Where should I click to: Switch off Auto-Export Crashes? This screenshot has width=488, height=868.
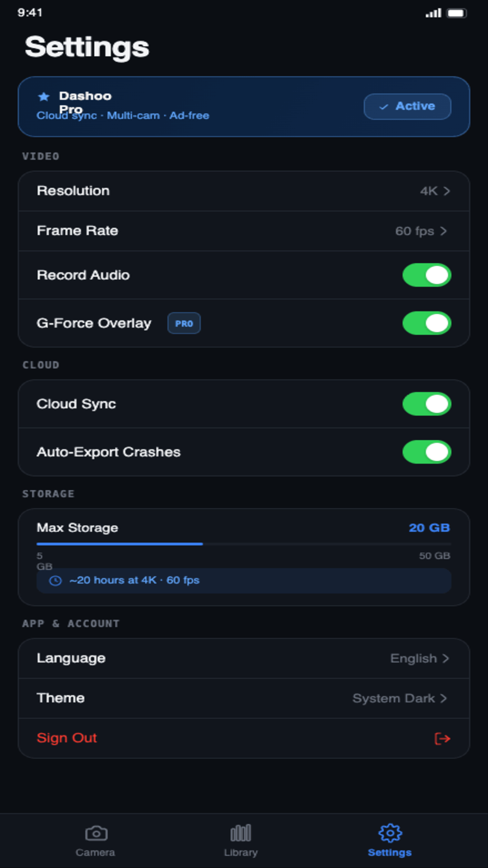click(427, 452)
